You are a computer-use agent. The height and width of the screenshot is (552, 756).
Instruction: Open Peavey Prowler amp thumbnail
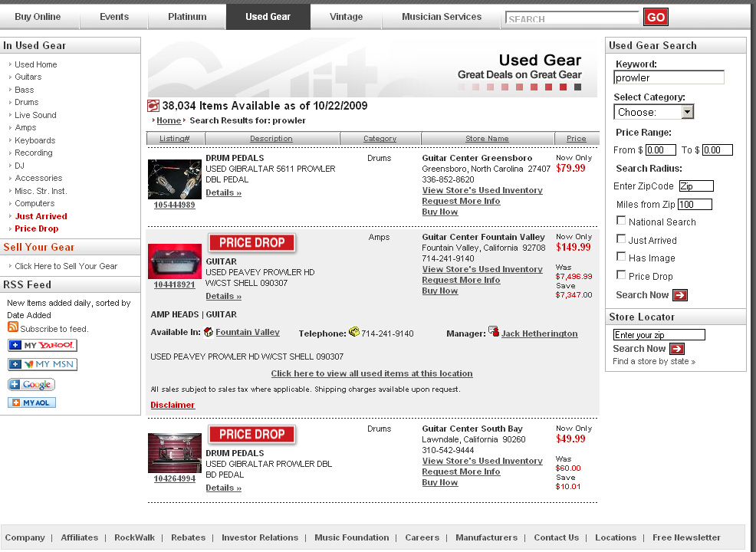[x=175, y=261]
